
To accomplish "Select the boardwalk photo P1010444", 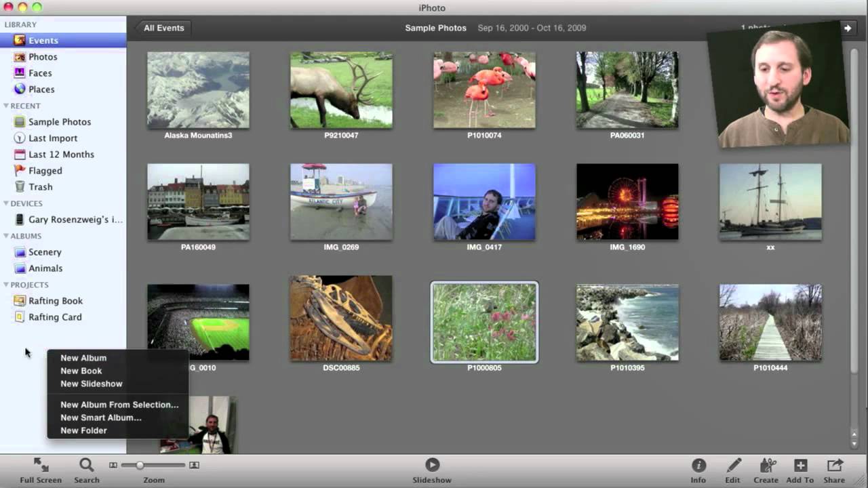I will point(770,323).
